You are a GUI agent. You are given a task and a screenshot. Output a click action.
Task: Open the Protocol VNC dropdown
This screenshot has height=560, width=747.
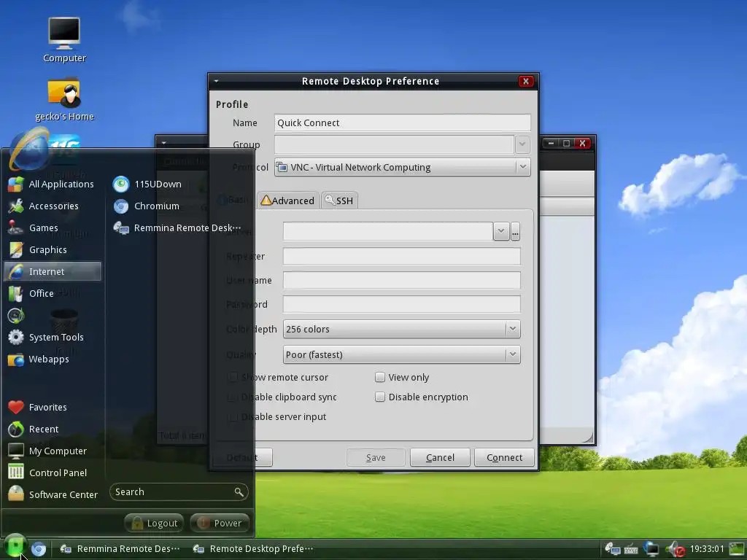(403, 167)
